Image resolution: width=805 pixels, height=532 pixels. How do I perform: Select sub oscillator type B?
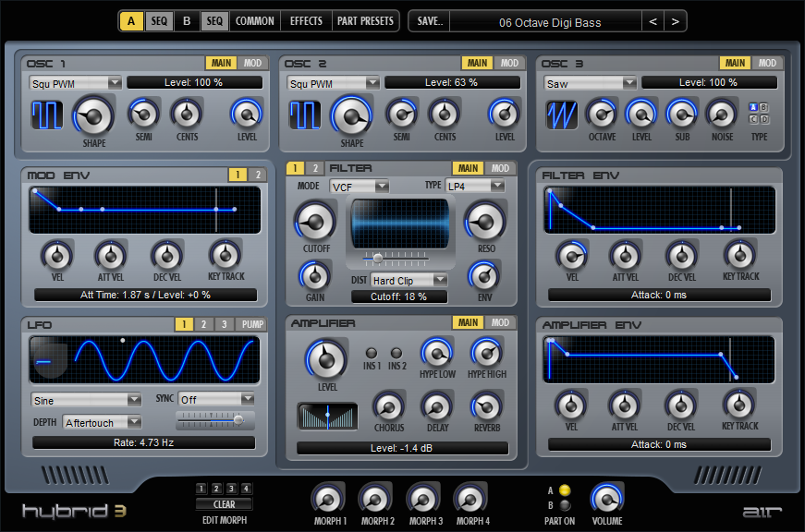click(x=764, y=108)
